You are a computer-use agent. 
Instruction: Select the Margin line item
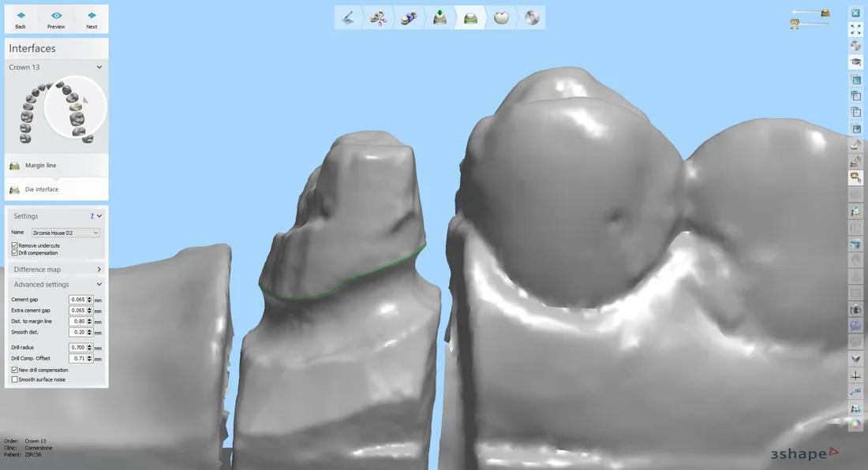pos(40,166)
